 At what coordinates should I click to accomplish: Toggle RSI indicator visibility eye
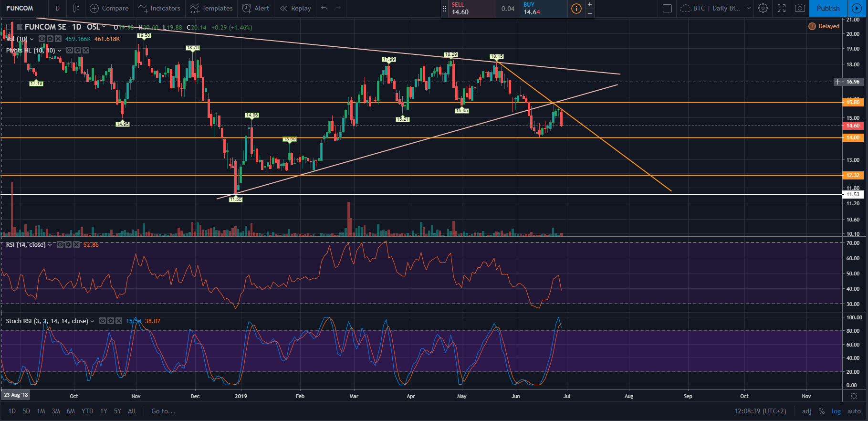tap(60, 244)
